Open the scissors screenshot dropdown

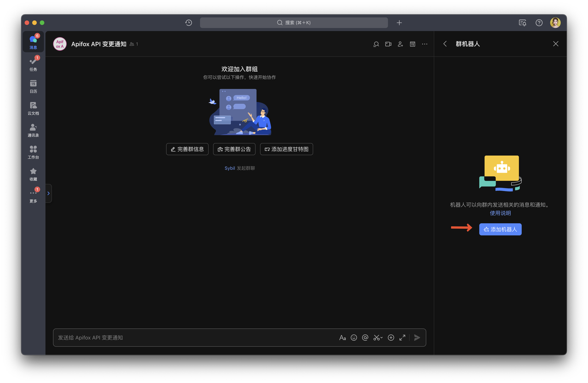(378, 338)
